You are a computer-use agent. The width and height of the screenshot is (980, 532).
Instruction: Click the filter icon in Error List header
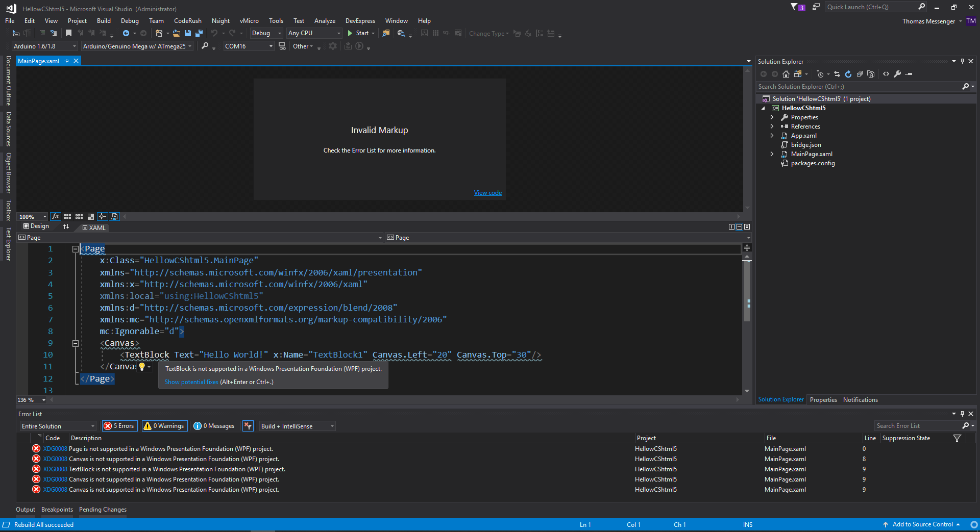point(957,438)
